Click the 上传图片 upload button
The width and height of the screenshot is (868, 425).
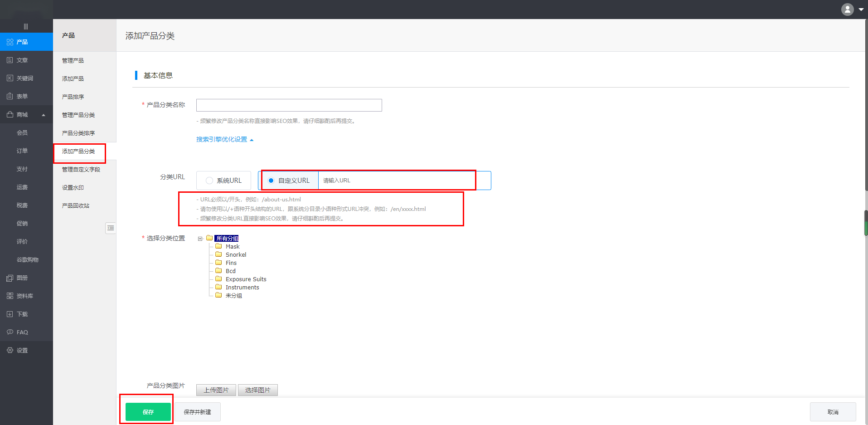pos(216,390)
